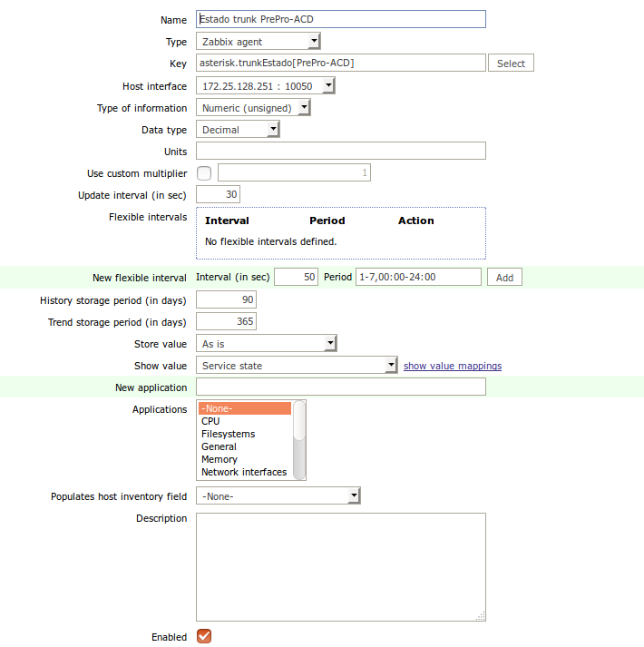Viewport: 644px width, 647px height.
Task: Click the History storage period field
Action: [226, 299]
